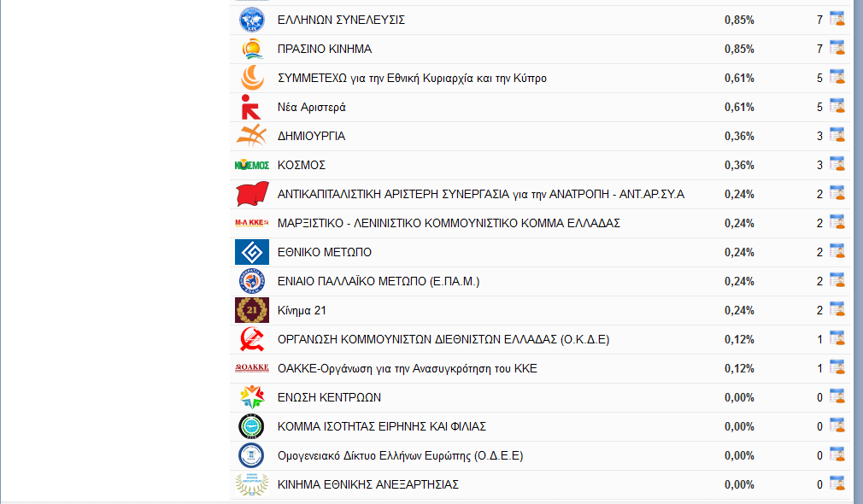This screenshot has height=504, width=863.
Task: Open the details icon in the ΚΟΣΜΟΣ row
Action: 837,165
